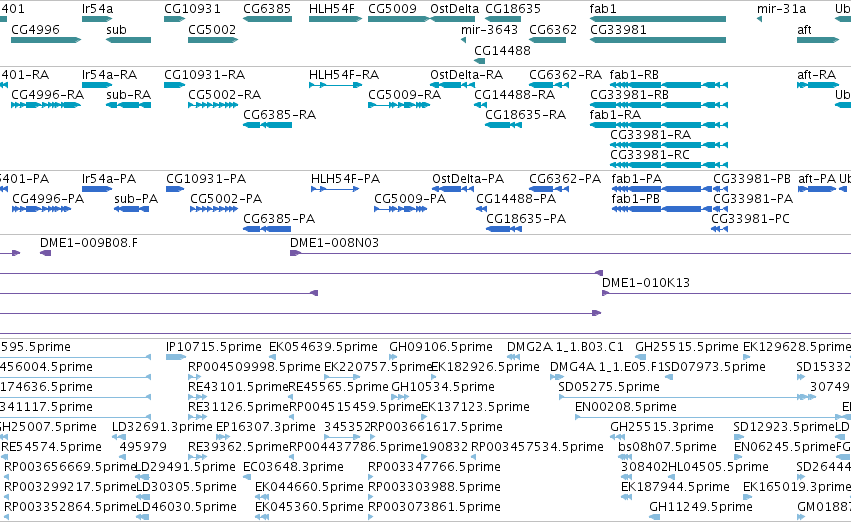Click gene label CG18635
This screenshot has width=851, height=522.
click(x=513, y=9)
